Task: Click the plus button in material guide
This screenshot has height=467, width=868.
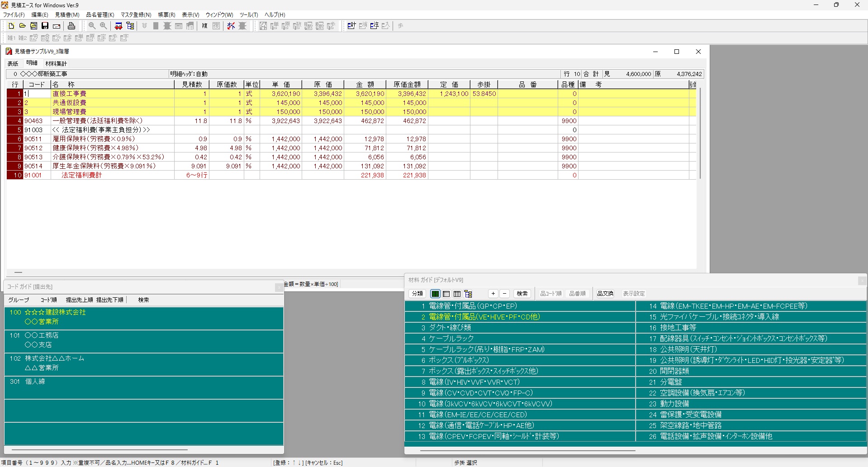Action: click(493, 294)
